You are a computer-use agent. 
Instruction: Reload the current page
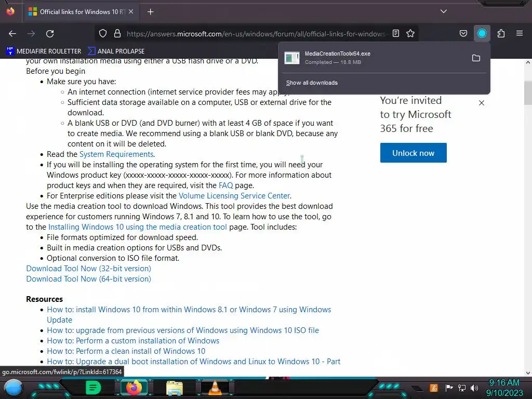coord(50,34)
